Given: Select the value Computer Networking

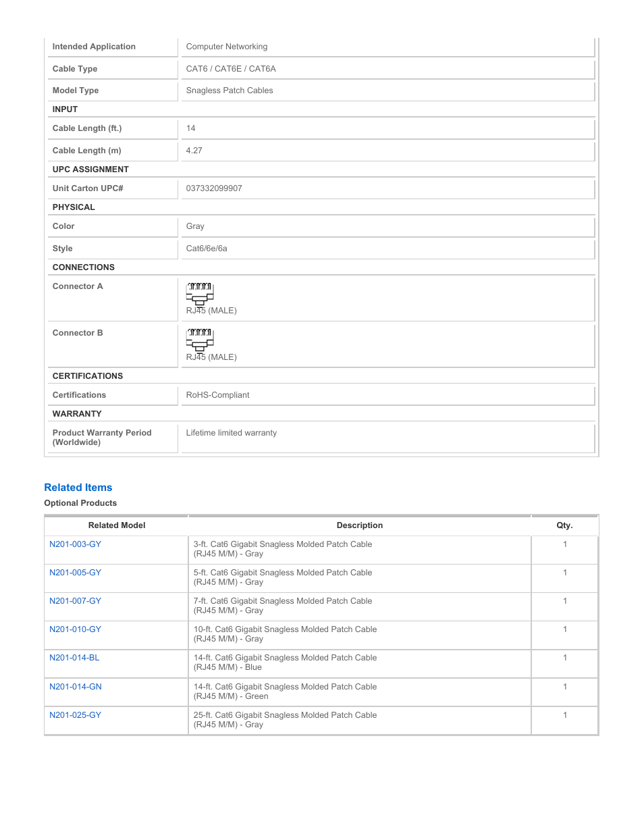Looking at the screenshot, I should (227, 47).
